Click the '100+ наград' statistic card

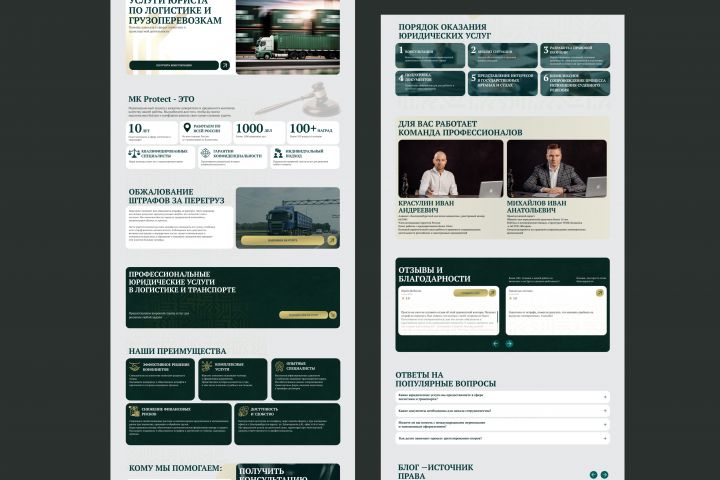point(313,132)
